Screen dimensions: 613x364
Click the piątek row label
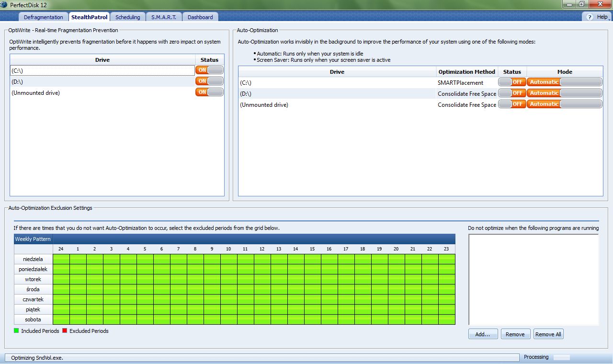pos(33,309)
